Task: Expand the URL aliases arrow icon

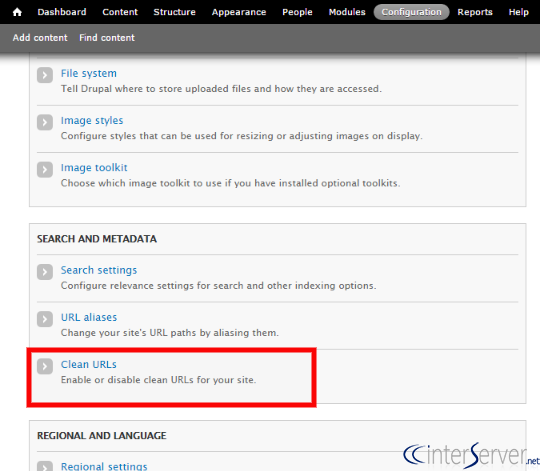Action: [x=45, y=319]
